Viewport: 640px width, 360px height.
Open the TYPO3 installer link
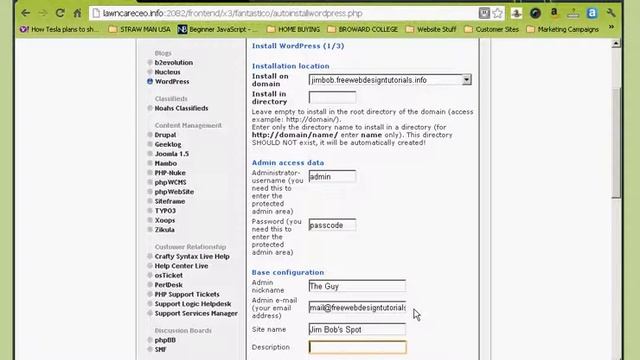tap(165, 211)
